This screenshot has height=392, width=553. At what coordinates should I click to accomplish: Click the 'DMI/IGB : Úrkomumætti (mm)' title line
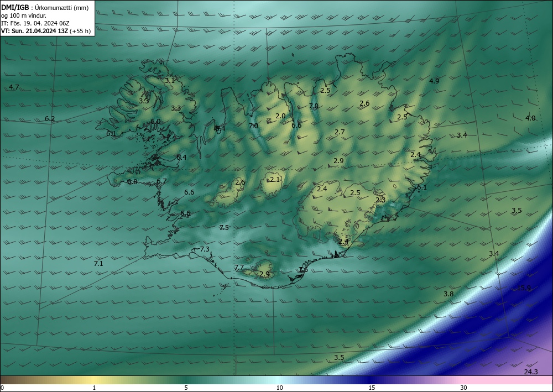coord(45,7)
